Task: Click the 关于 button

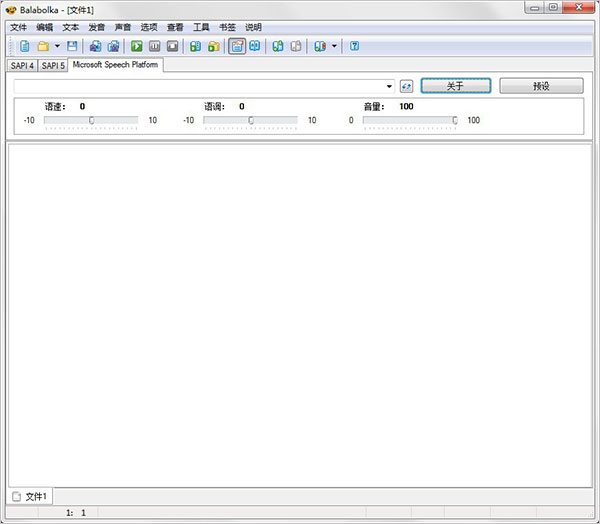Action: [456, 86]
